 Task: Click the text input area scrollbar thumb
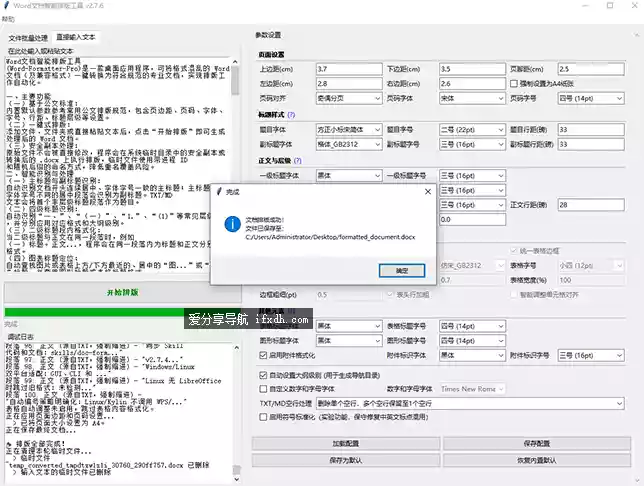tap(235, 80)
